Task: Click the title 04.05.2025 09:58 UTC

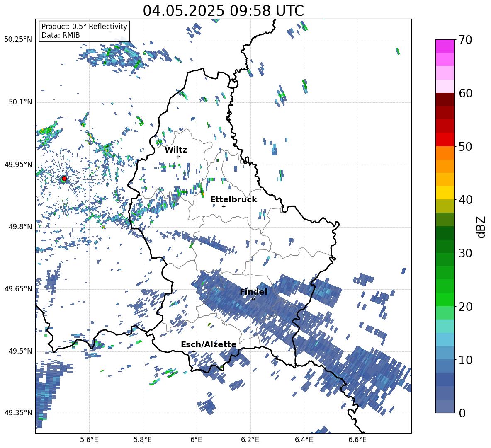Action: [223, 11]
